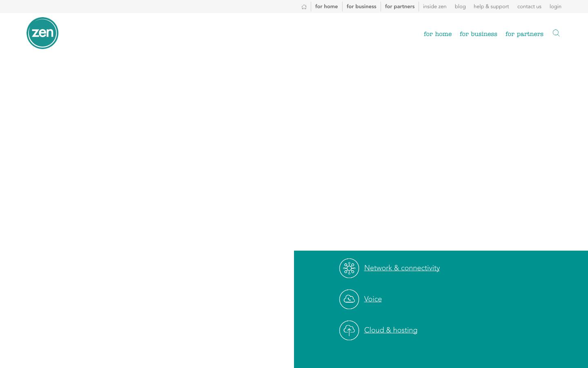The height and width of the screenshot is (368, 588).
Task: Click the login link
Action: pyautogui.click(x=555, y=6)
